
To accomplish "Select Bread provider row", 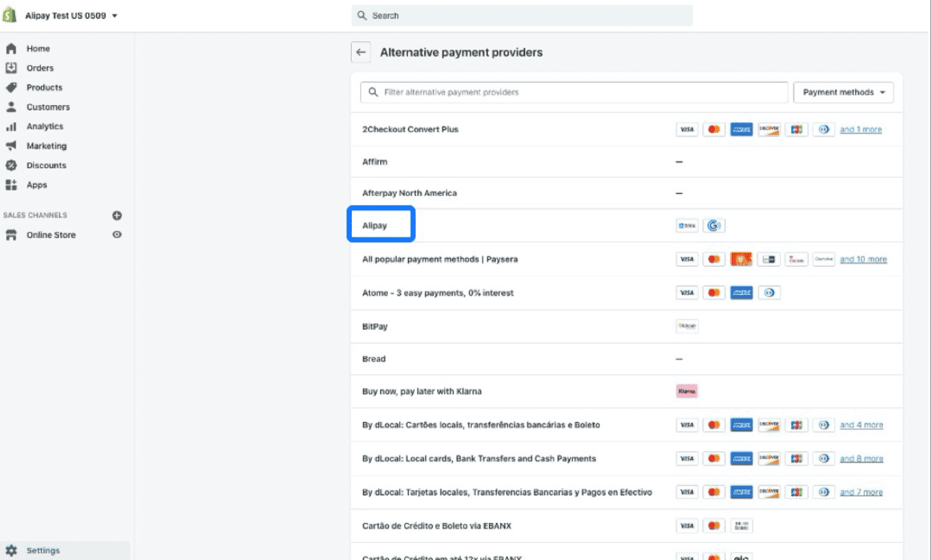I will coord(626,359).
